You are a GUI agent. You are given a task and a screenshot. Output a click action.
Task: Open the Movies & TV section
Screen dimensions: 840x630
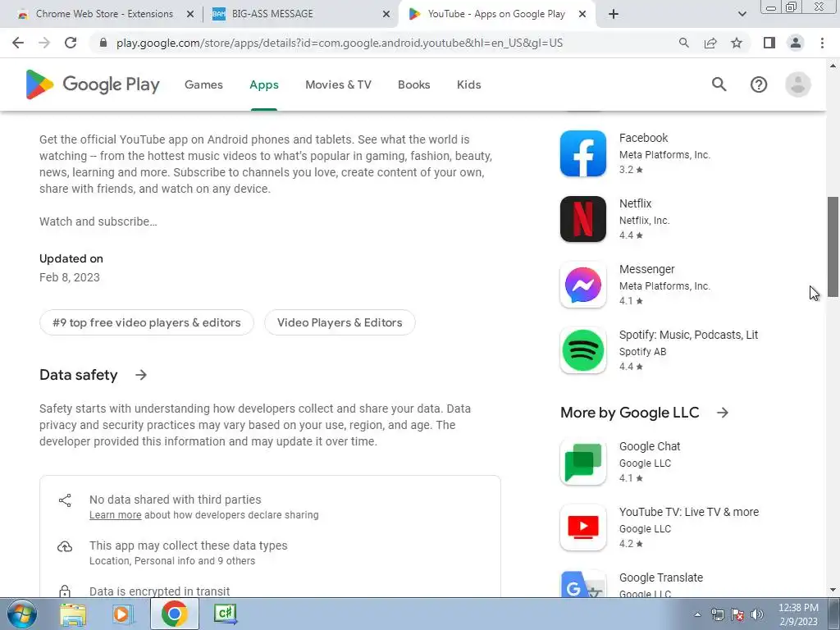click(x=338, y=84)
